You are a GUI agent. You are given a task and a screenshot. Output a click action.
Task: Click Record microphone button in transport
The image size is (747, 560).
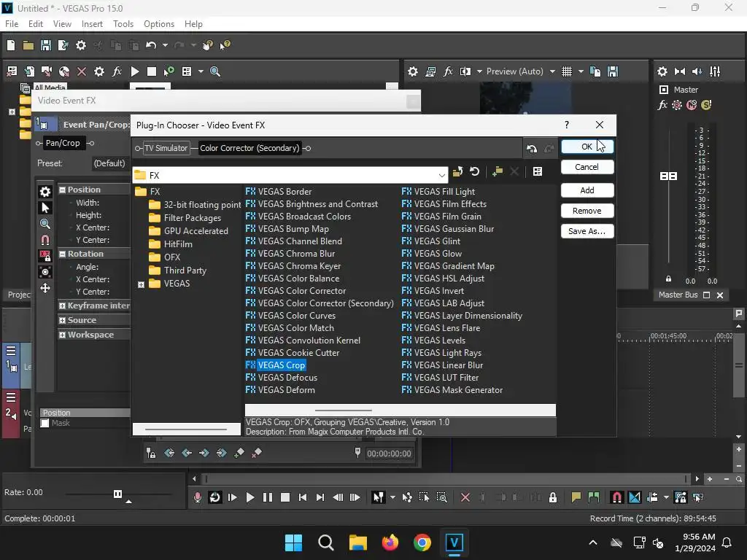coord(197,497)
